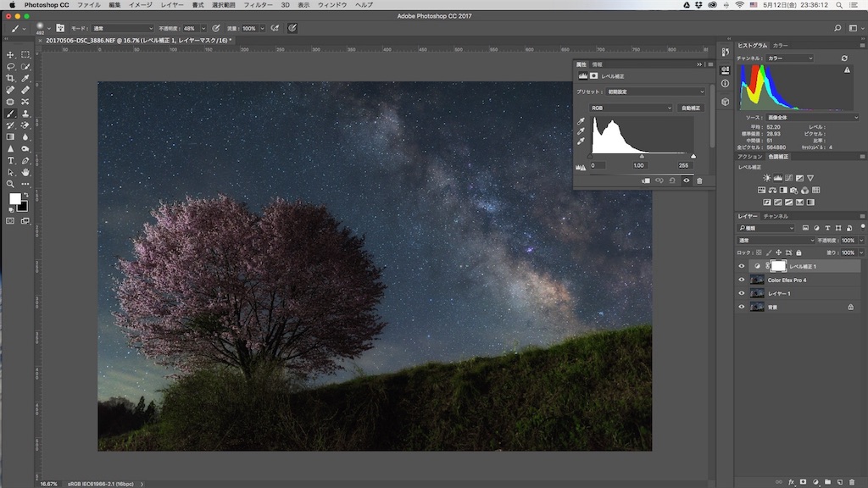Open the イメージ menu
868x488 pixels.
point(140,5)
